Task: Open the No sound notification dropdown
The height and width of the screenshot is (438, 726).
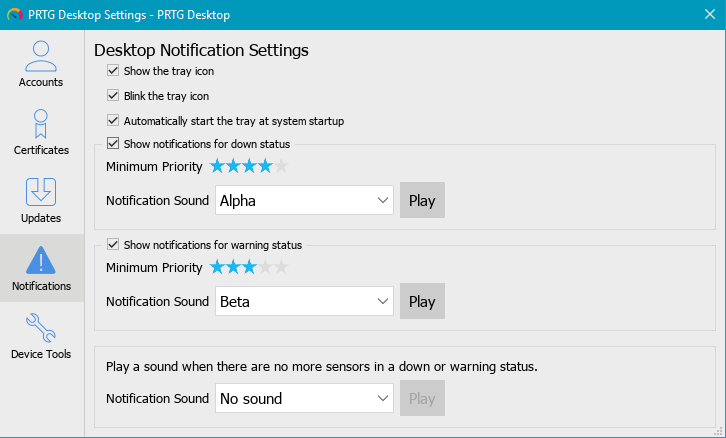Action: (304, 398)
